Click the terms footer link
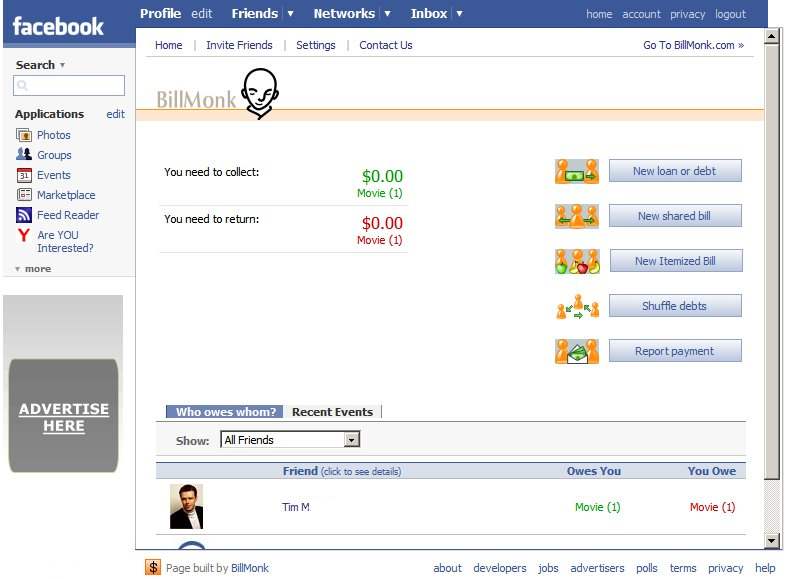Image resolution: width=787 pixels, height=579 pixels. click(x=683, y=568)
